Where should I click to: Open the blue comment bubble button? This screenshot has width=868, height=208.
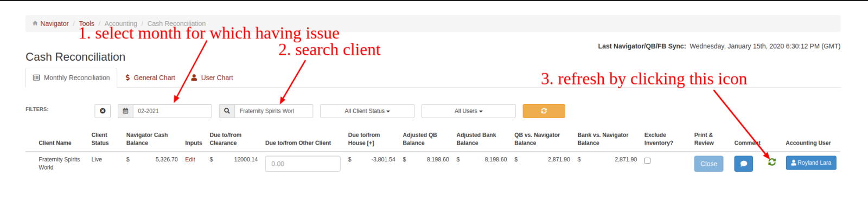coord(743,164)
